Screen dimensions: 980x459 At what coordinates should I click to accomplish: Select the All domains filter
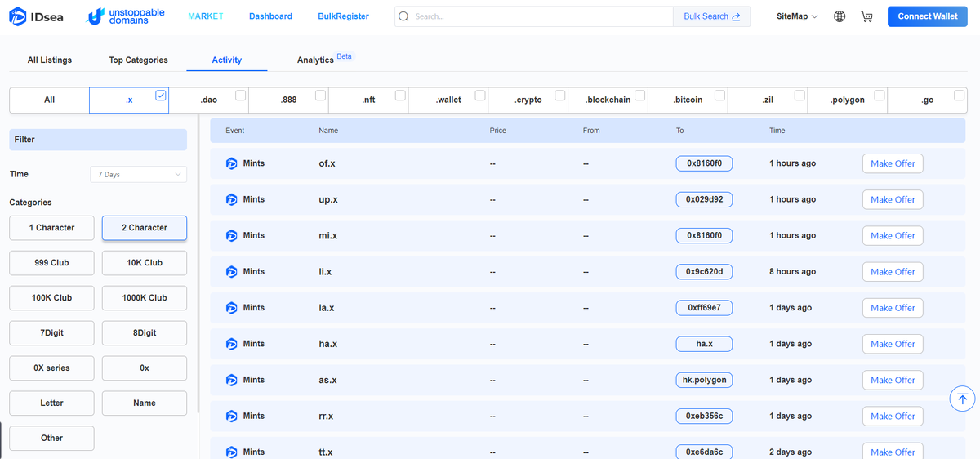tap(49, 100)
